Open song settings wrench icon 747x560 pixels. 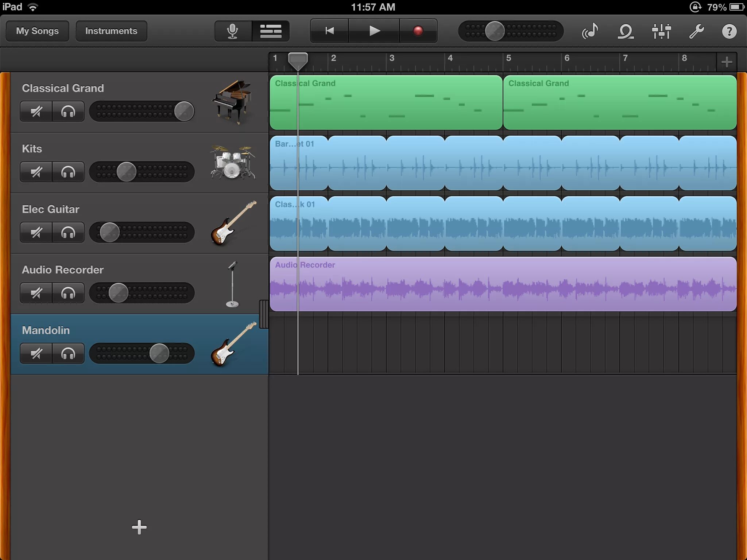[x=696, y=31]
